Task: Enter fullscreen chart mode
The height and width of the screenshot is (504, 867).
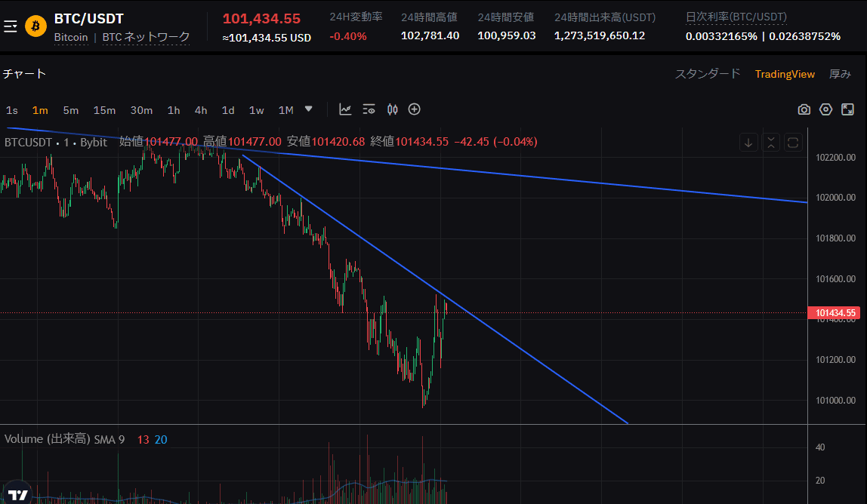Action: tap(848, 109)
